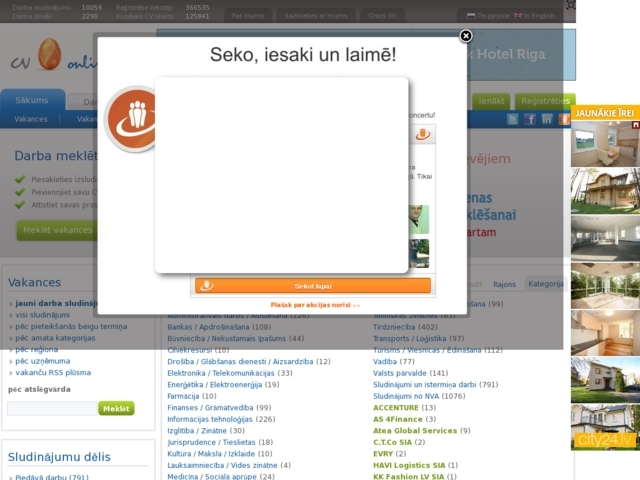Click the keyword search input field
Screen dimensions: 640x480
(x=51, y=408)
